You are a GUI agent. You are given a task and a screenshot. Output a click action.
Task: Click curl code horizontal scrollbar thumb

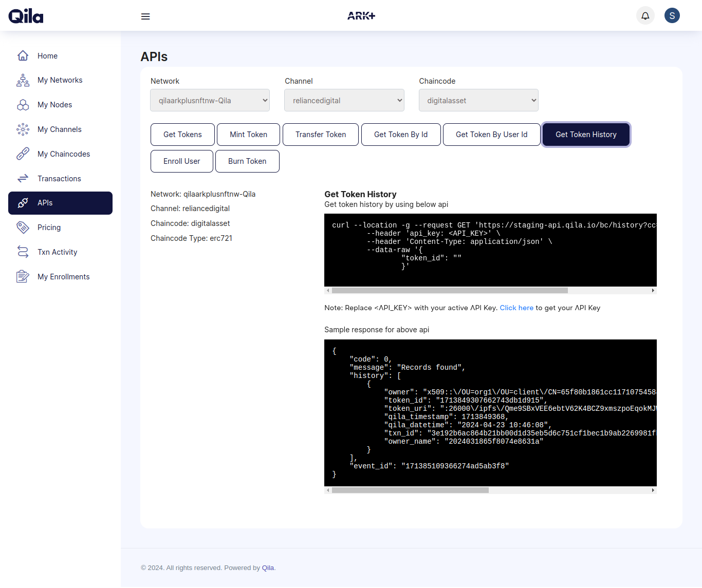[x=450, y=291]
